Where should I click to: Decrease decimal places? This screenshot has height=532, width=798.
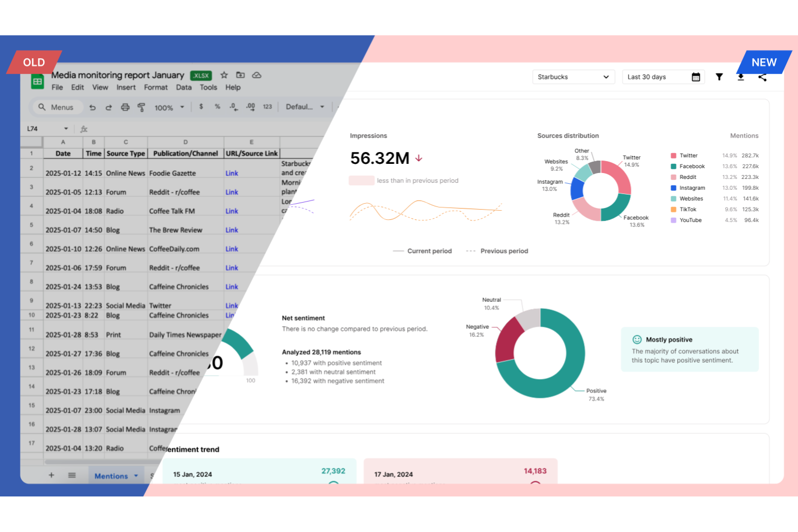click(x=233, y=107)
